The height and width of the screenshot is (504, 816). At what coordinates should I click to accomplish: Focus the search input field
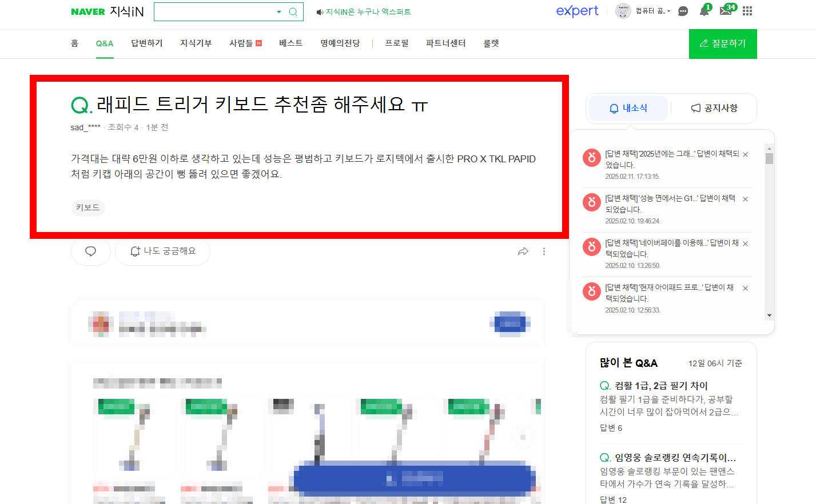click(x=214, y=11)
